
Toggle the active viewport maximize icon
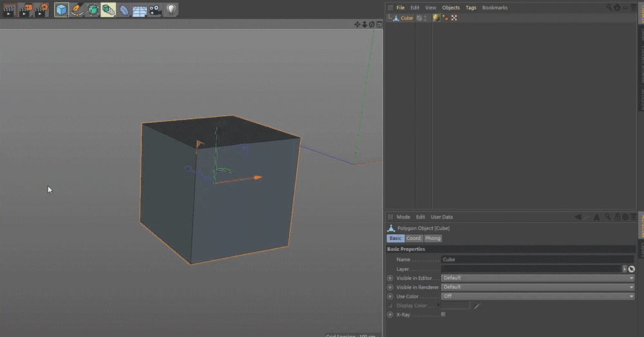(x=379, y=24)
